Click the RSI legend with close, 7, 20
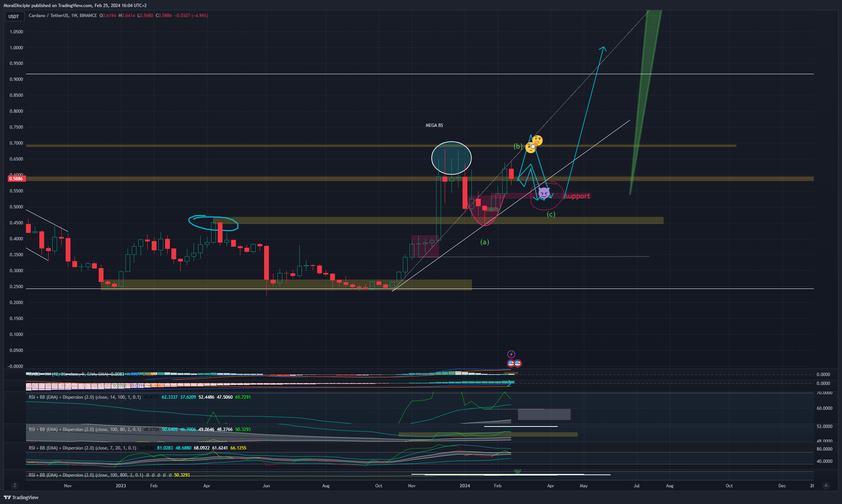 pos(82,448)
